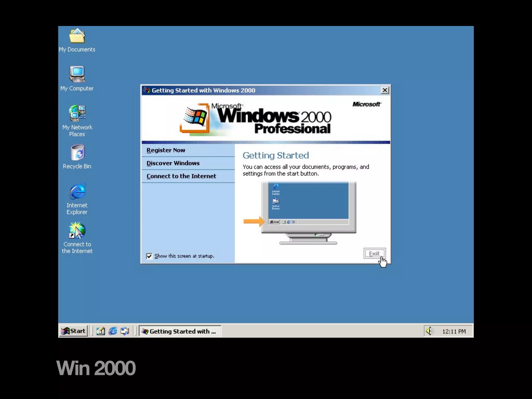The width and height of the screenshot is (532, 399).
Task: Click the Windows 2000 Professional logo banner
Action: coord(256,119)
